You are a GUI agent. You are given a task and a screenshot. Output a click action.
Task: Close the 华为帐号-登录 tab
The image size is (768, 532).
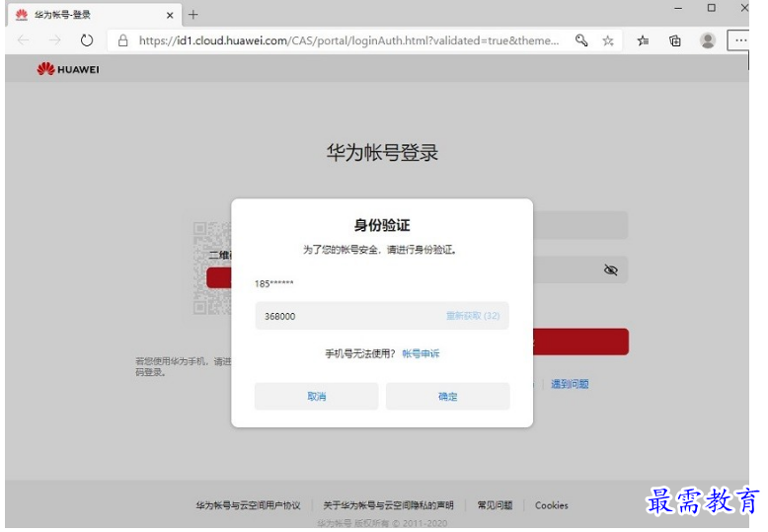click(170, 15)
